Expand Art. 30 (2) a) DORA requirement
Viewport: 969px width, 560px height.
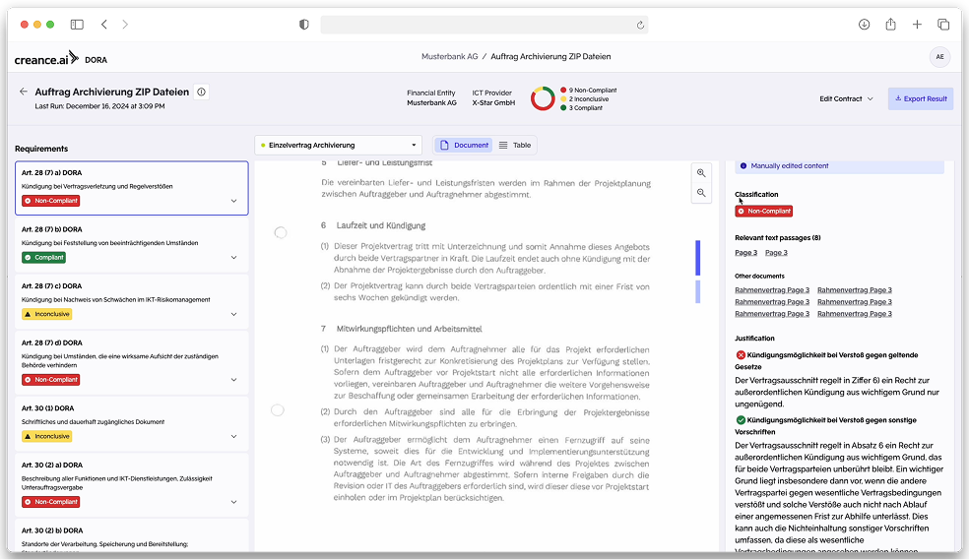(x=233, y=502)
